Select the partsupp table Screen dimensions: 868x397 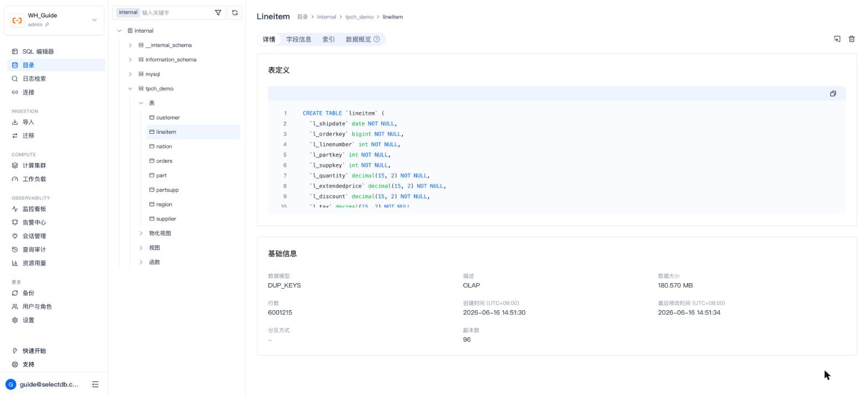coord(193,190)
